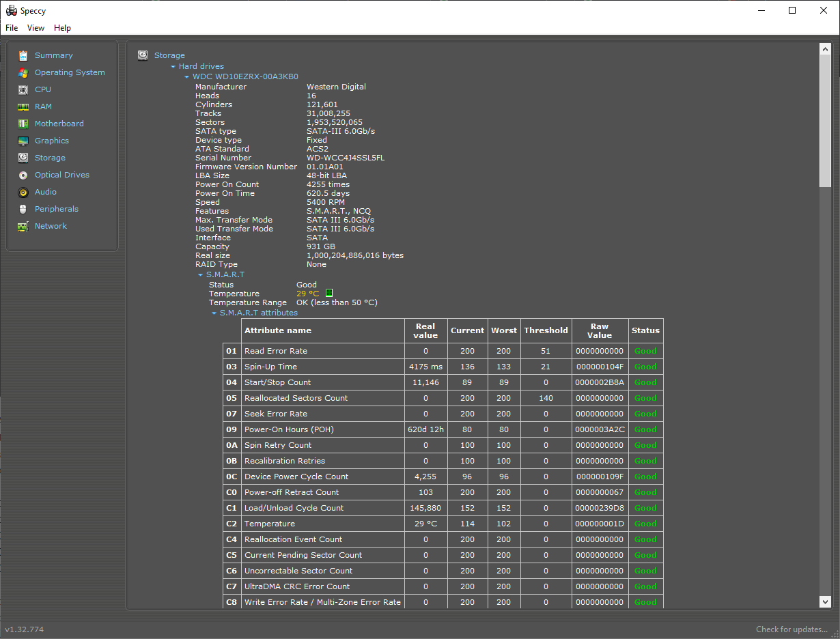The height and width of the screenshot is (639, 840).
Task: Click the Summary icon in sidebar
Action: point(23,55)
